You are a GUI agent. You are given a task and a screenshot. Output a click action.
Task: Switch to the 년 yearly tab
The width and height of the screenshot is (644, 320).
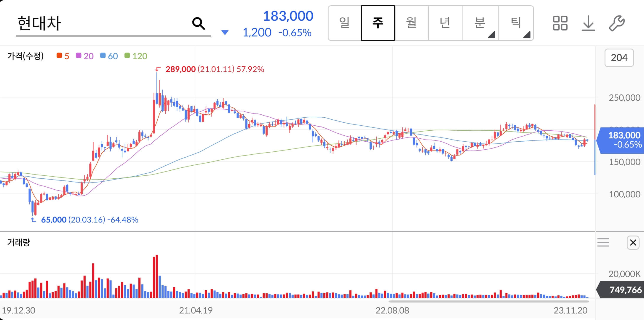pyautogui.click(x=445, y=23)
